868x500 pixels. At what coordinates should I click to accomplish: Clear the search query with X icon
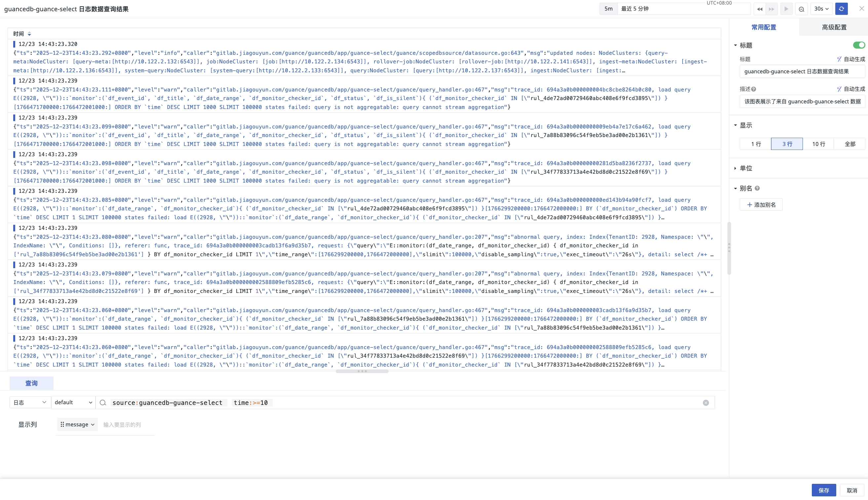coord(706,403)
